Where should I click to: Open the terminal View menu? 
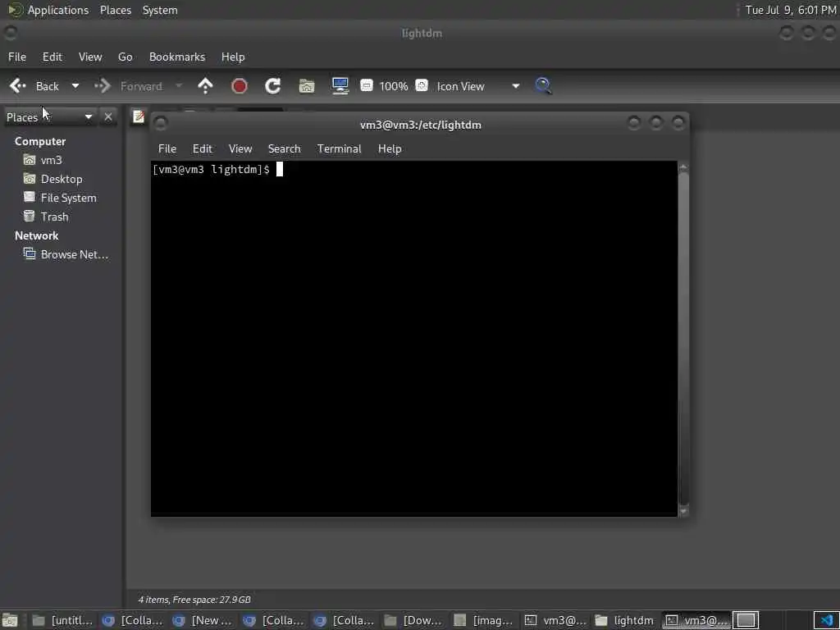pyautogui.click(x=240, y=149)
